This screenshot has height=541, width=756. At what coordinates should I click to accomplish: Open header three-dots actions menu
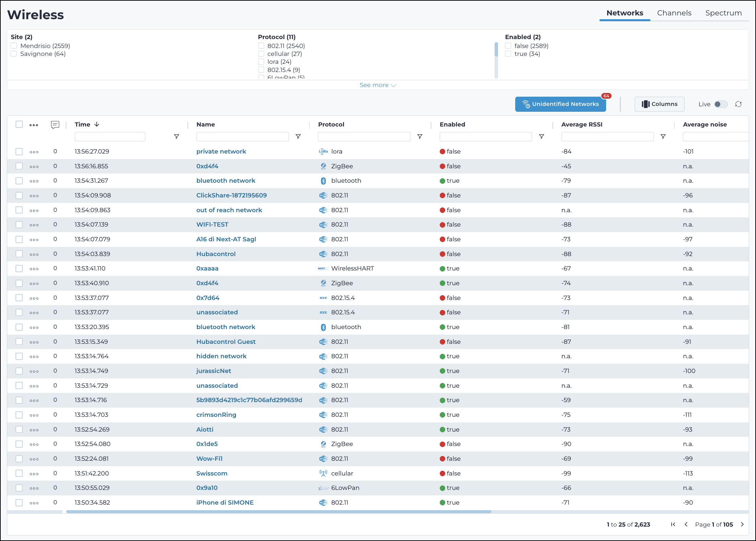point(34,125)
